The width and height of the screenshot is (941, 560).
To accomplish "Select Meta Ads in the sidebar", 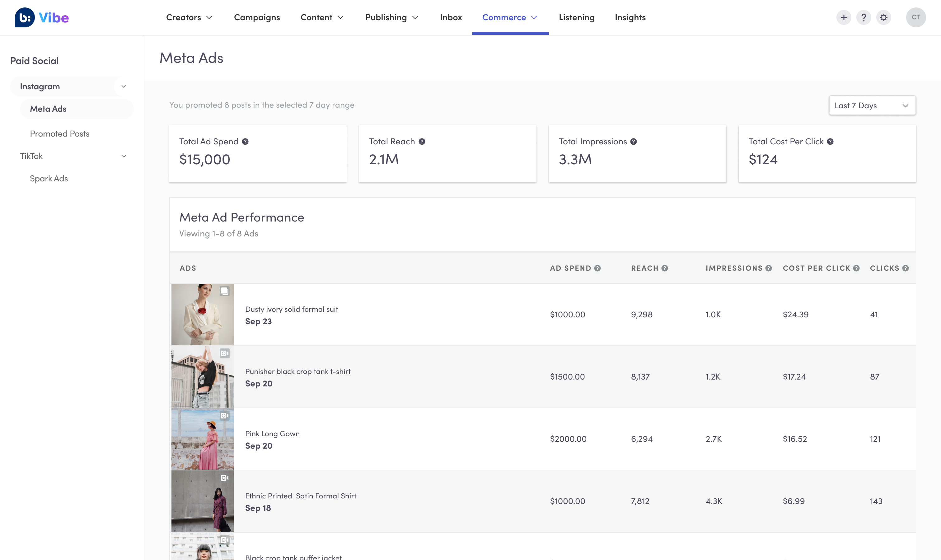I will tap(77, 109).
